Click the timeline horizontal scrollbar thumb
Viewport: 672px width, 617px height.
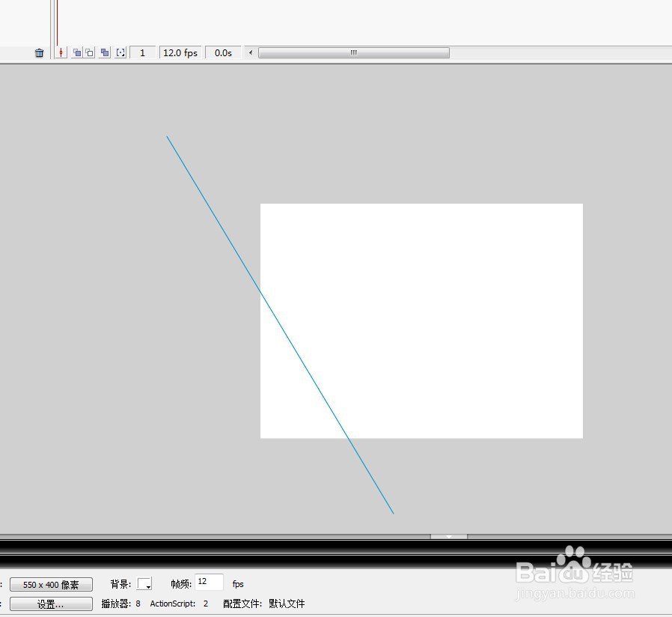tap(353, 52)
